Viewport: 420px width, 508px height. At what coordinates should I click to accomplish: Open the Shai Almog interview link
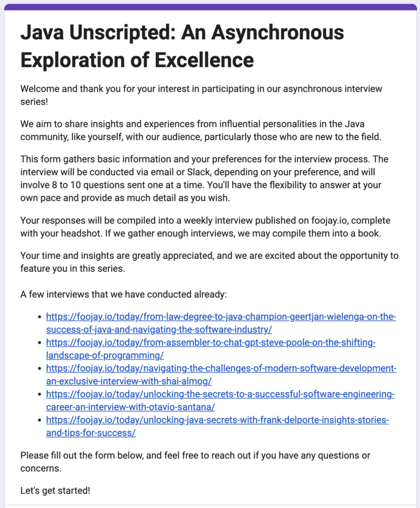click(x=221, y=375)
